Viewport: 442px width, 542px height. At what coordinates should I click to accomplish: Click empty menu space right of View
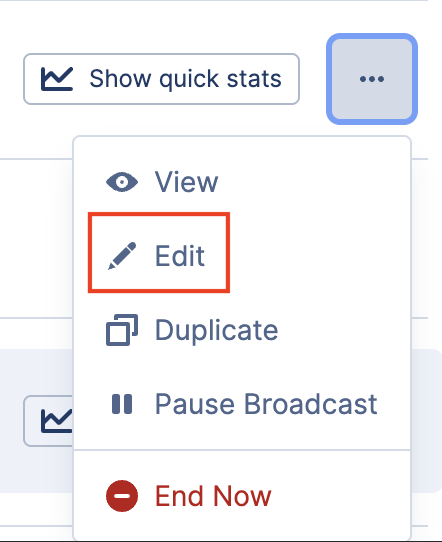point(311,182)
